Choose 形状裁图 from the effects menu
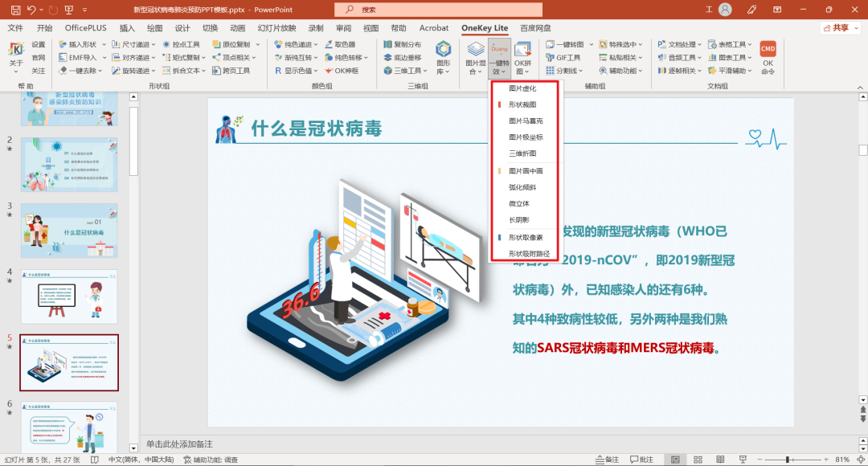Image resolution: width=868 pixels, height=466 pixels. point(523,104)
